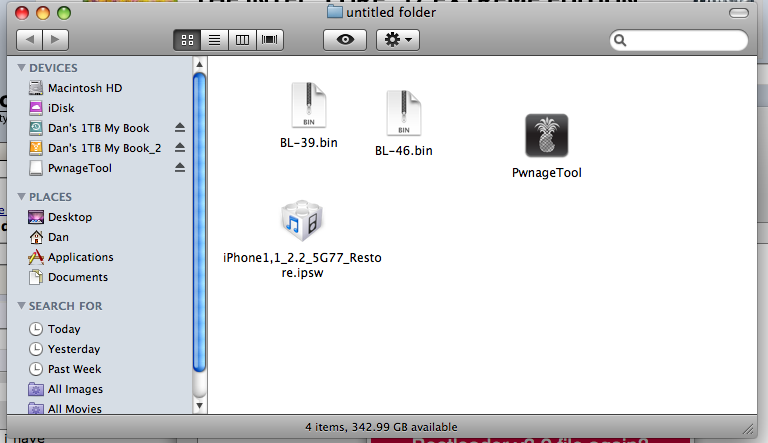Click the untitled folder title bar icon
The height and width of the screenshot is (443, 768).
(335, 11)
